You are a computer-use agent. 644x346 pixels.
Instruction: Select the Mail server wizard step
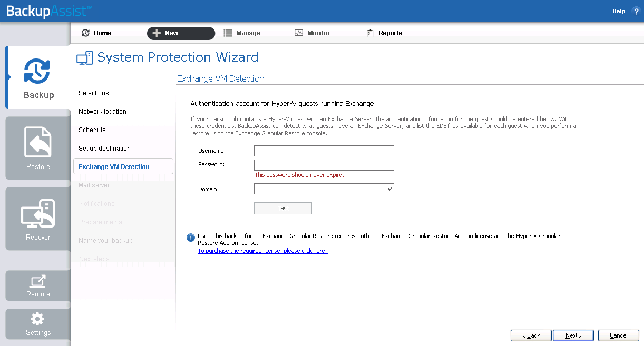coord(94,185)
